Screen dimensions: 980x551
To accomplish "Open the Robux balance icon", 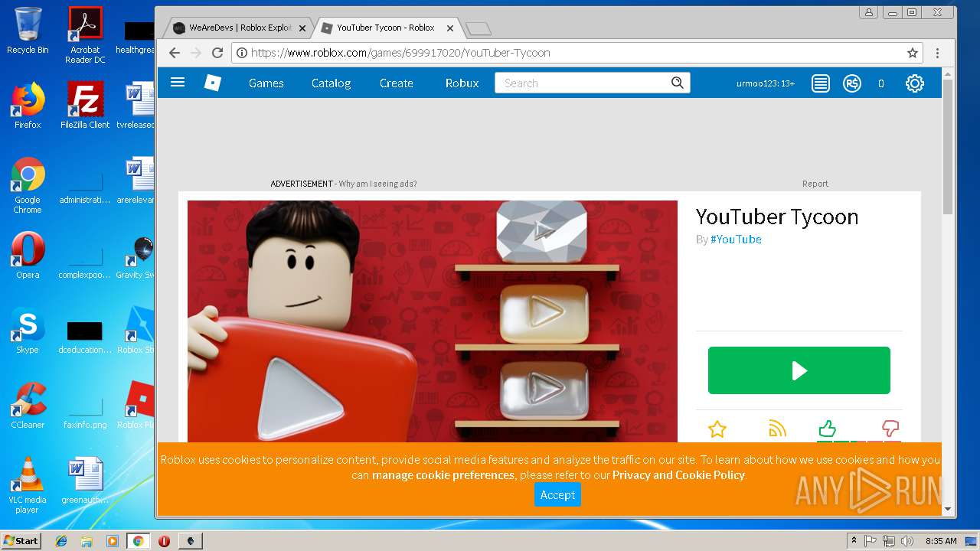I will point(852,83).
